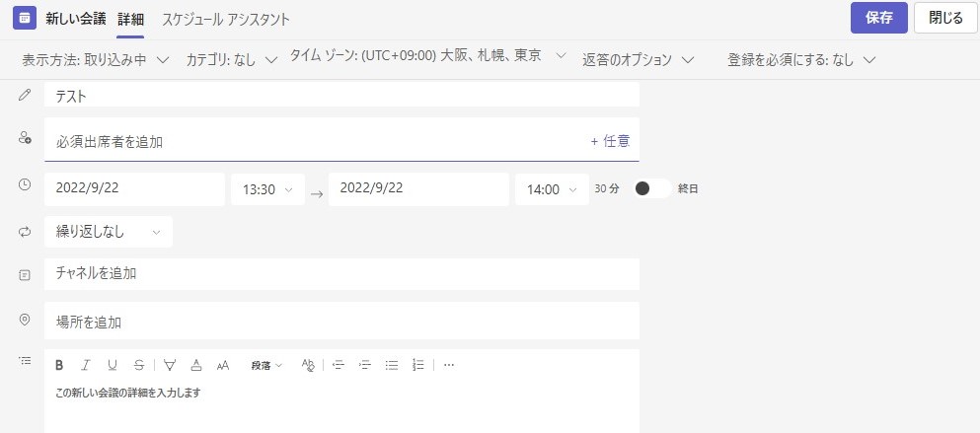Open the font color tool
The width and height of the screenshot is (980, 433).
coord(196,366)
